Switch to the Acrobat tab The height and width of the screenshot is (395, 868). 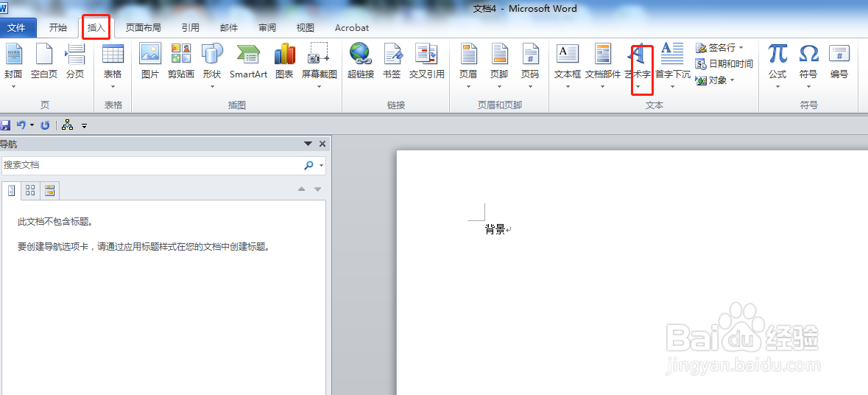click(351, 28)
